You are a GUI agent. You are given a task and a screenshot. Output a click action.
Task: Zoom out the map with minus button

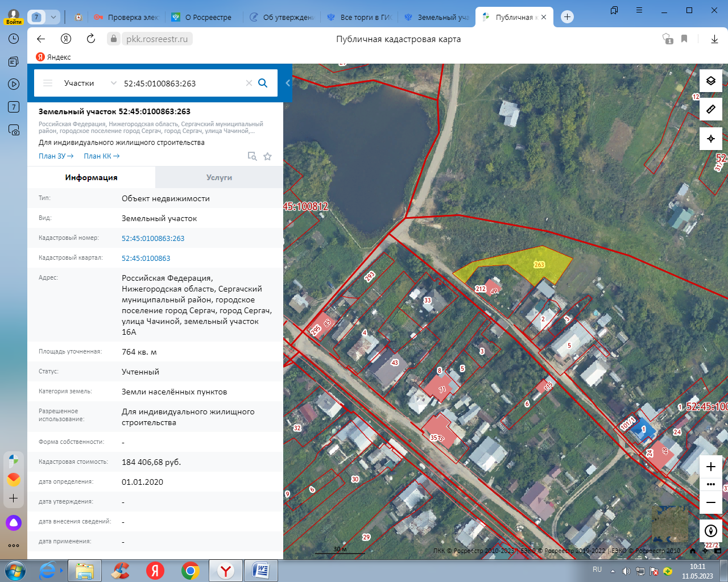pyautogui.click(x=710, y=502)
